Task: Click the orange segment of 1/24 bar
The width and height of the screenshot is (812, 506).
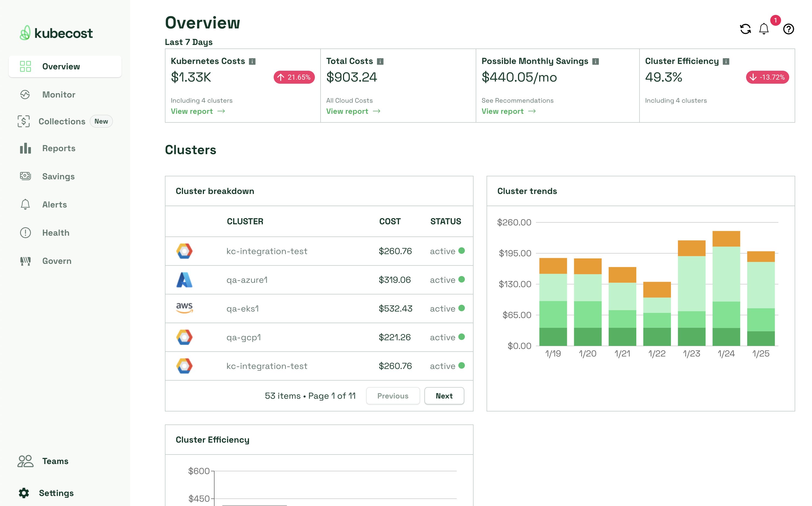Action: pyautogui.click(x=726, y=239)
